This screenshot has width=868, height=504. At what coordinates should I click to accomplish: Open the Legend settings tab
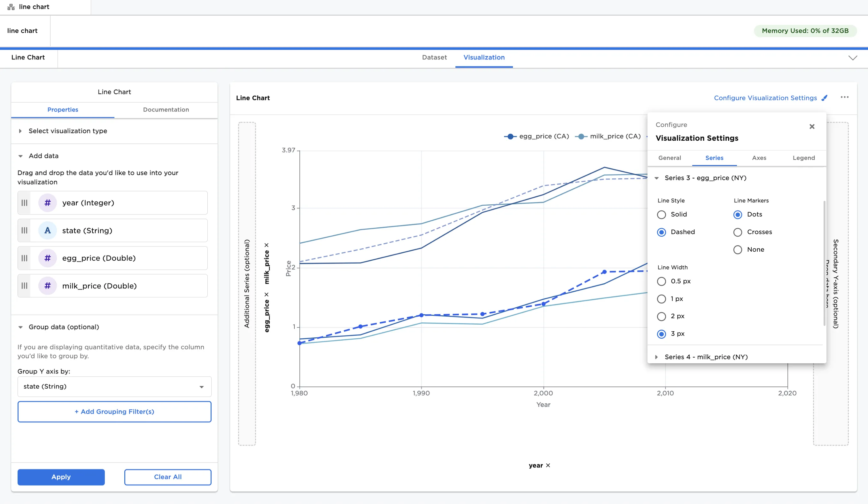tap(803, 158)
